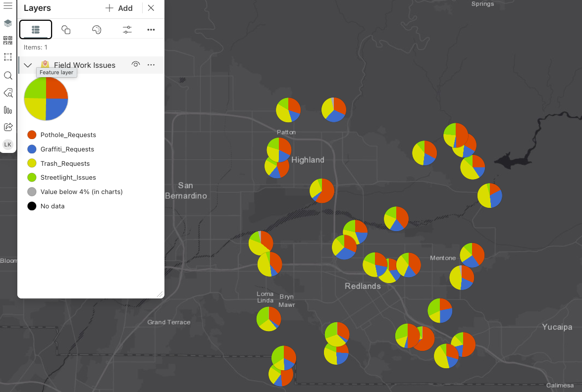Switch to the list view tab in Layers panel

(x=35, y=29)
